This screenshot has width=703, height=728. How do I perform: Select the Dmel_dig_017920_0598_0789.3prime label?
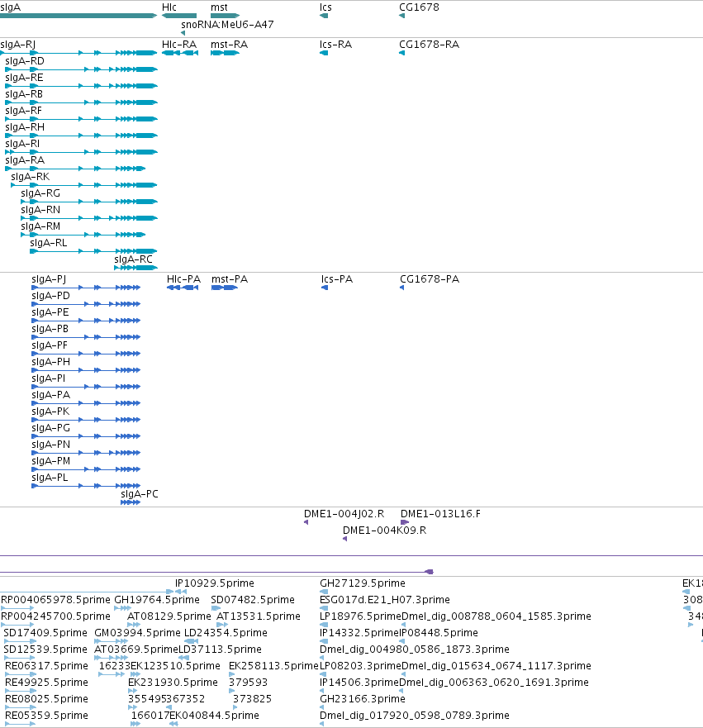415,716
